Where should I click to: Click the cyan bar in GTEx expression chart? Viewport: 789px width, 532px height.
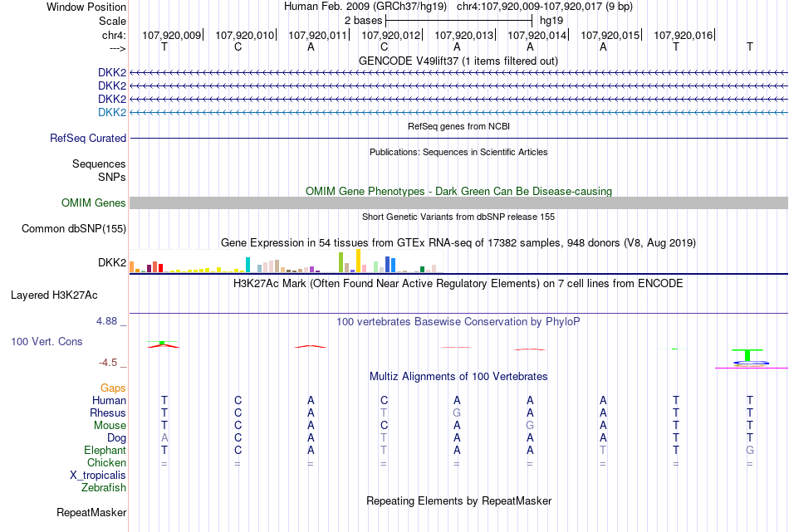(247, 265)
